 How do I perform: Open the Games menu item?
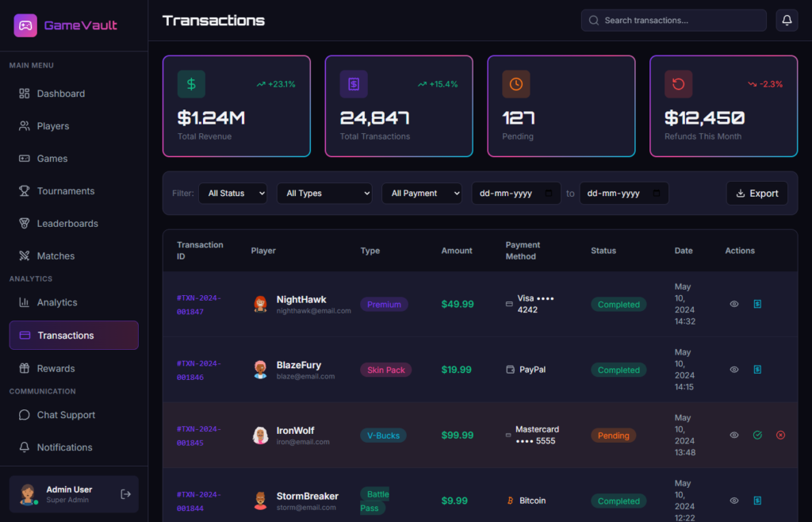[x=74, y=159]
